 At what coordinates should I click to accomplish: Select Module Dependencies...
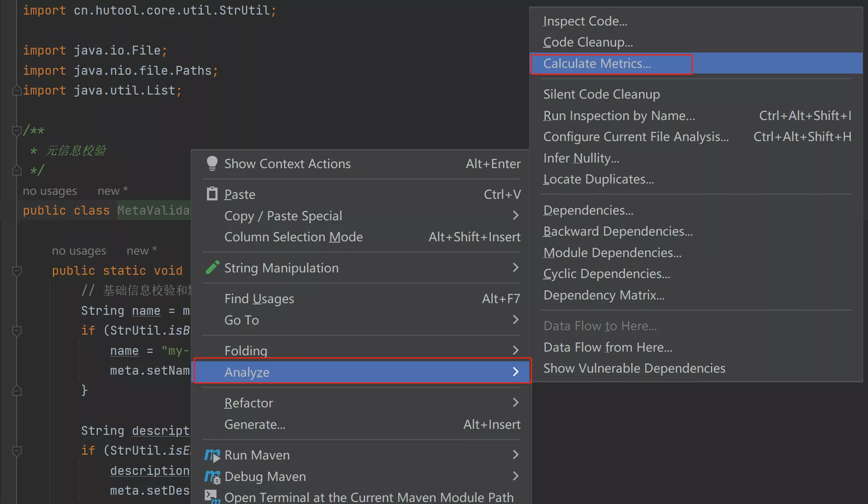click(696, 253)
